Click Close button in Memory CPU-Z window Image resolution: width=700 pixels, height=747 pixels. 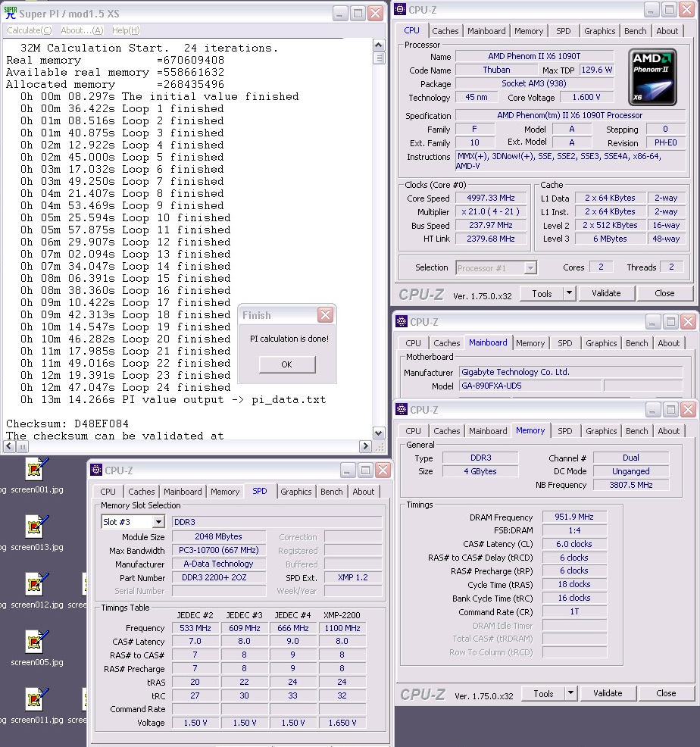(666, 694)
